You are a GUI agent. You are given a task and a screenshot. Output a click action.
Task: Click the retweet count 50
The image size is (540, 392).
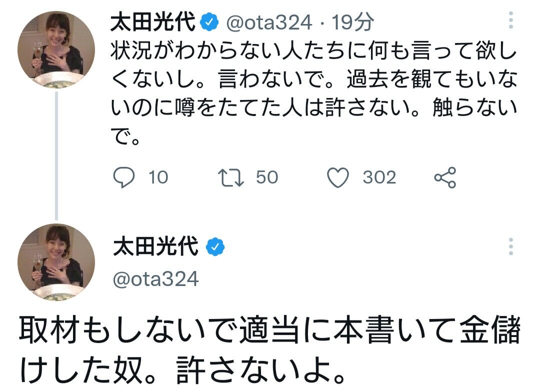coord(267,178)
